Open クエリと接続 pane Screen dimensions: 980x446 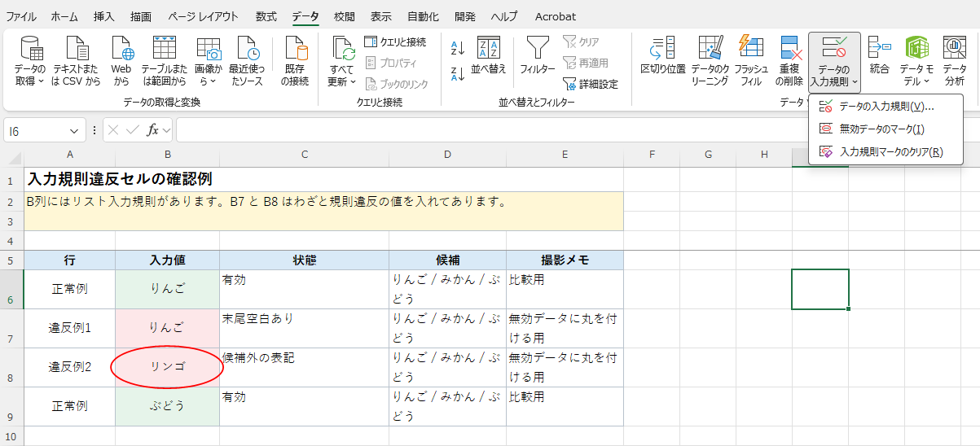pos(395,42)
